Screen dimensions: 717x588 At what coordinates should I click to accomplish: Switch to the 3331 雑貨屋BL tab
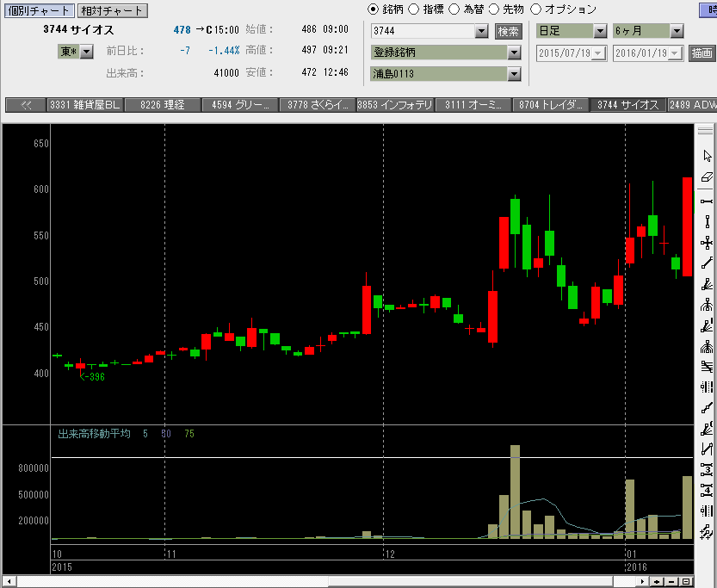[x=85, y=105]
